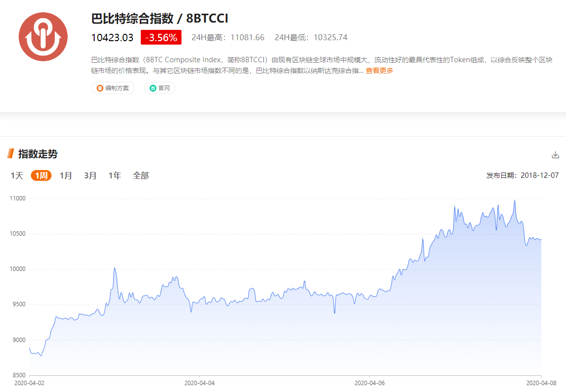Viewport: 566px width, 392px height.
Task: Open the 编制方案 link button
Action: tap(113, 88)
